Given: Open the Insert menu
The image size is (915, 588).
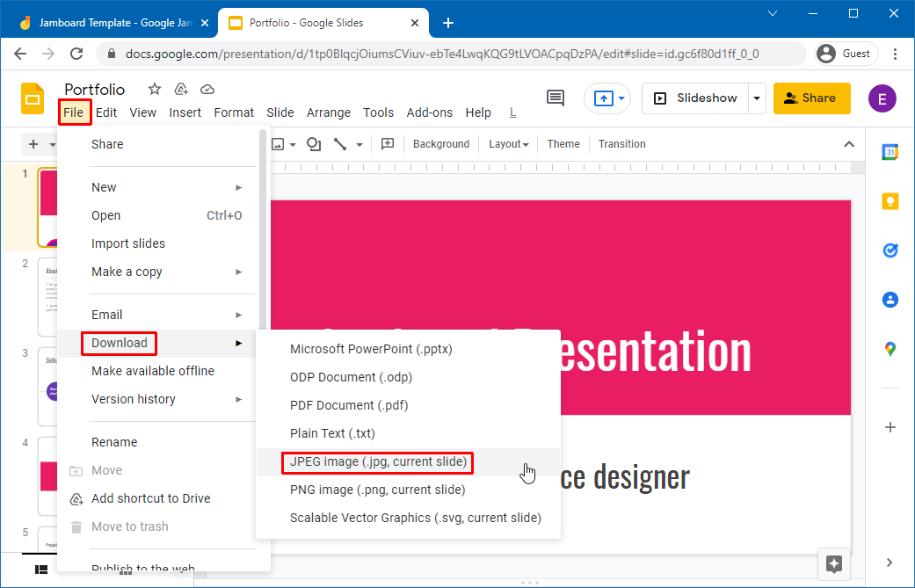Looking at the screenshot, I should (185, 113).
